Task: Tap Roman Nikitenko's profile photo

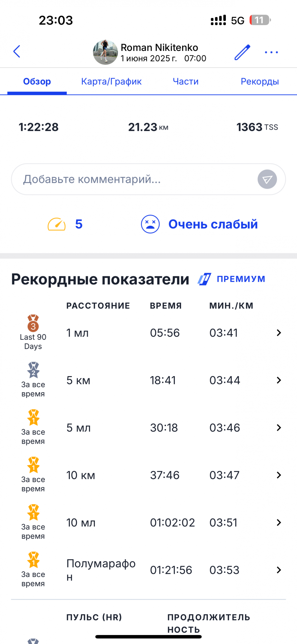Action: click(105, 52)
